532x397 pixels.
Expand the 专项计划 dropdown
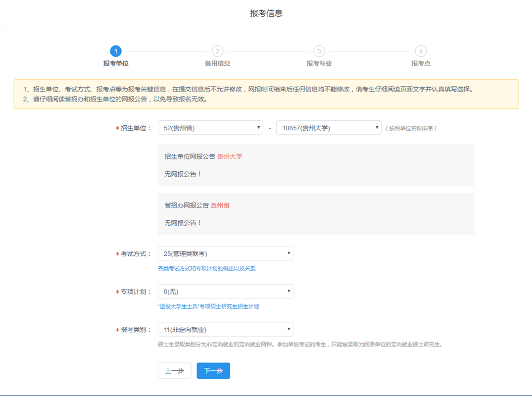click(x=225, y=292)
